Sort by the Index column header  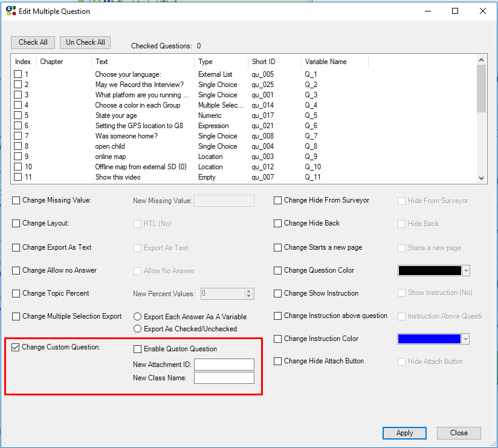[23, 62]
